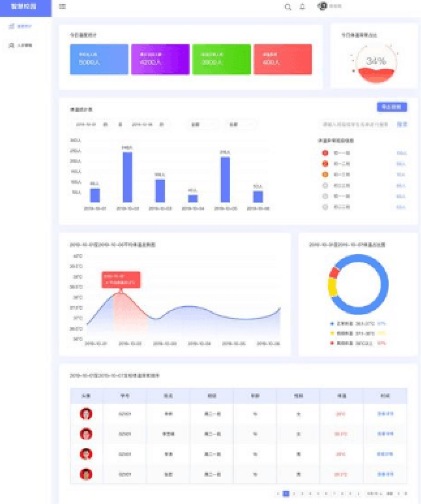Open notifications with the bell icon
This screenshot has height=504, width=421.
coord(302,7)
